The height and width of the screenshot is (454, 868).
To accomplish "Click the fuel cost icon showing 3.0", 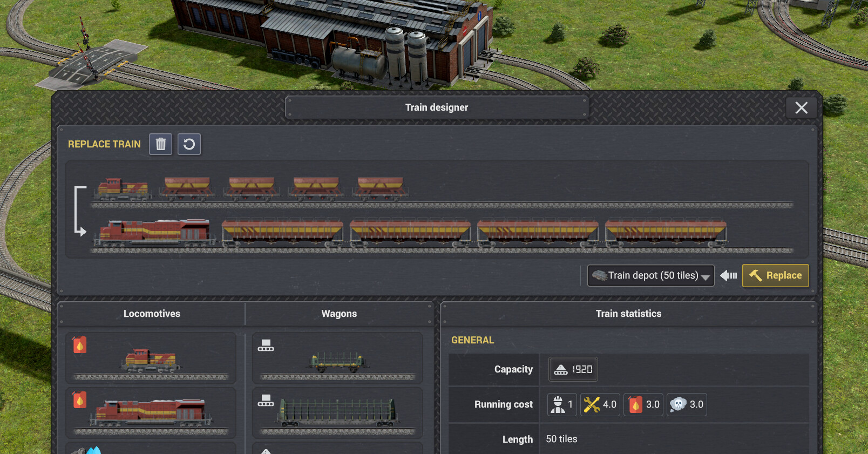I will point(643,404).
